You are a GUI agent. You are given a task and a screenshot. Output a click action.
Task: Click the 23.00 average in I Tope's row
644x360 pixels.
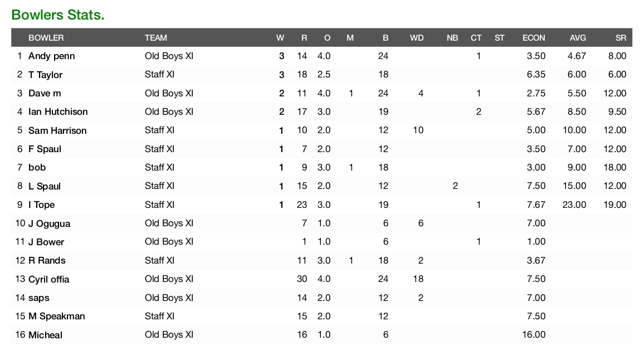pos(574,205)
